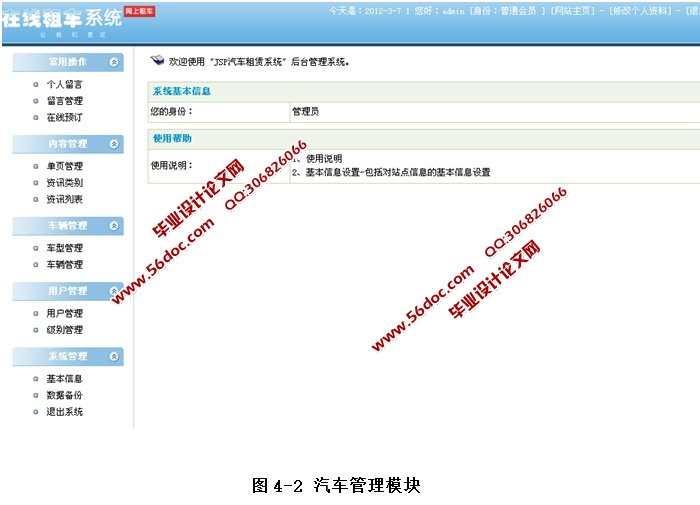Open 留言管理 page
This screenshot has width=700, height=505.
(64, 101)
